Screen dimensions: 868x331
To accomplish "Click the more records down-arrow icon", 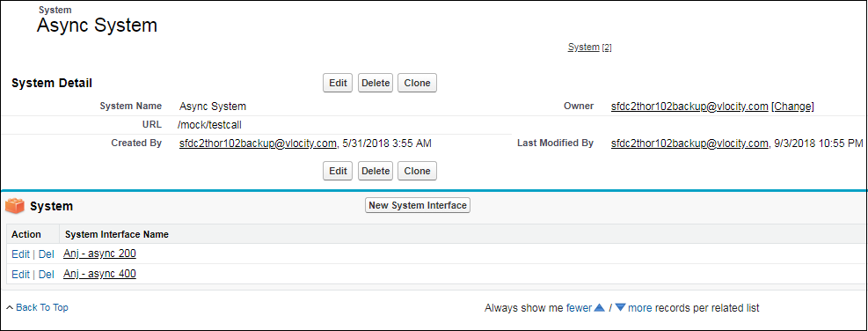I will 621,308.
